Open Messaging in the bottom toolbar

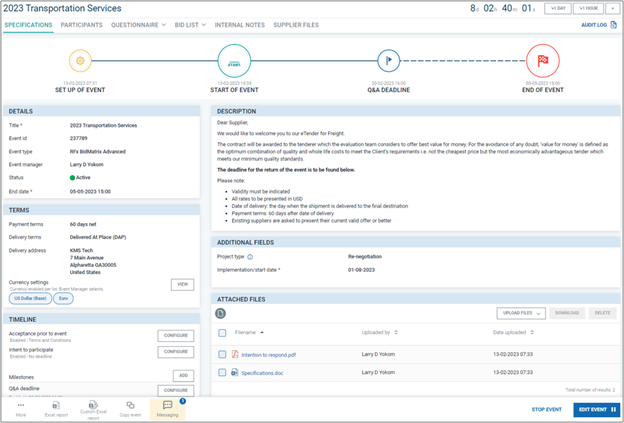[x=167, y=409]
